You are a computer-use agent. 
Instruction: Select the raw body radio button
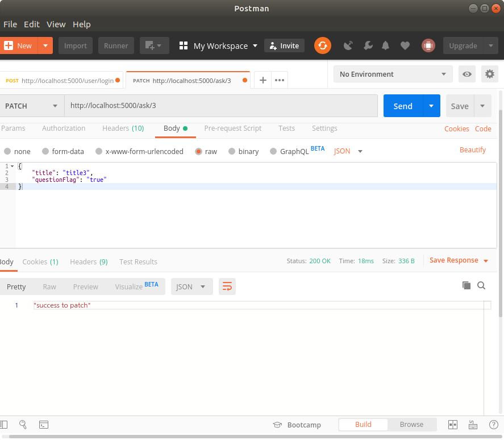click(x=198, y=151)
